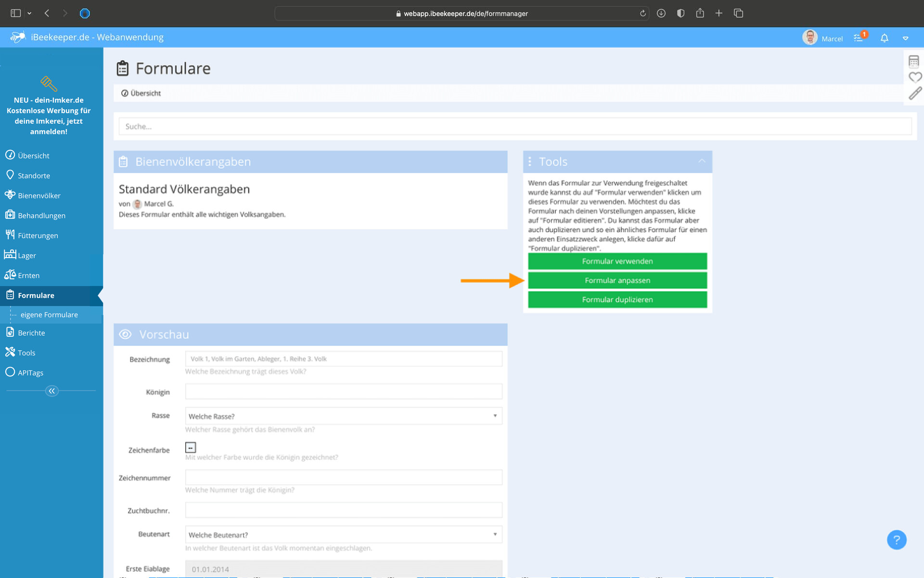Screen dimensions: 924x578
Task: Click the Ernten scale icon
Action: [x=10, y=275]
